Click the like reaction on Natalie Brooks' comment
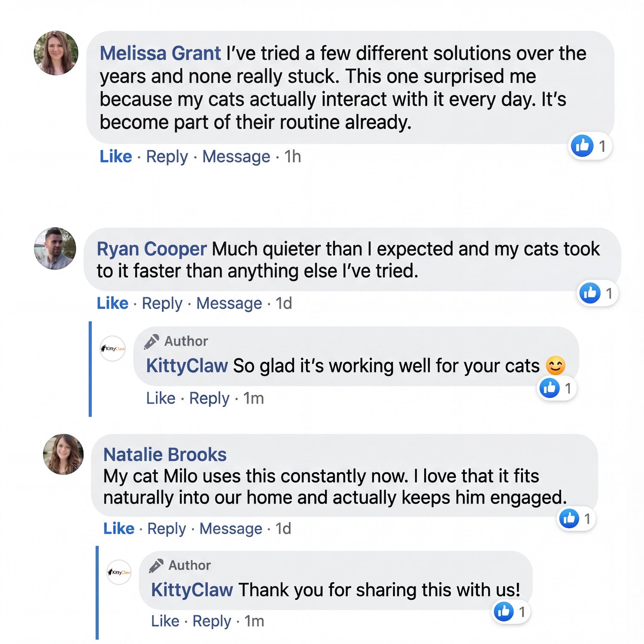The height and width of the screenshot is (644, 644). coord(569,519)
